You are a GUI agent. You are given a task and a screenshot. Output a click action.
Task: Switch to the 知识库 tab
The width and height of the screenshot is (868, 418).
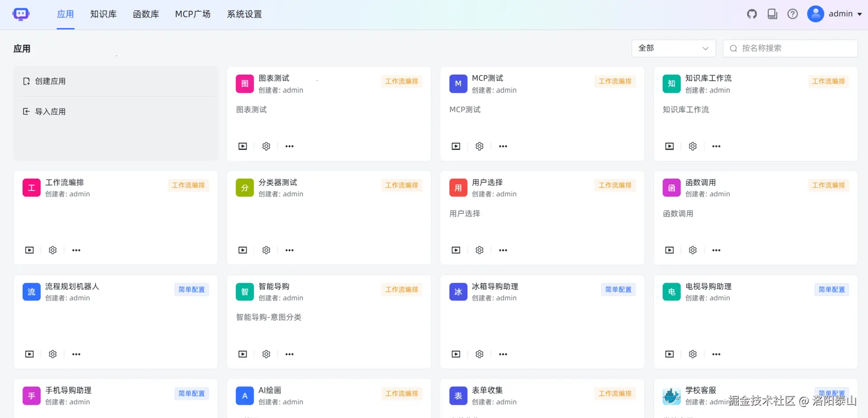pyautogui.click(x=103, y=14)
